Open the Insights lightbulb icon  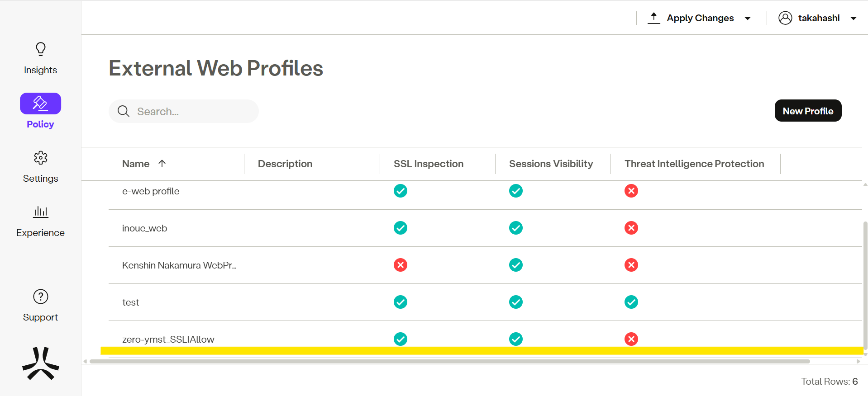pyautogui.click(x=41, y=49)
